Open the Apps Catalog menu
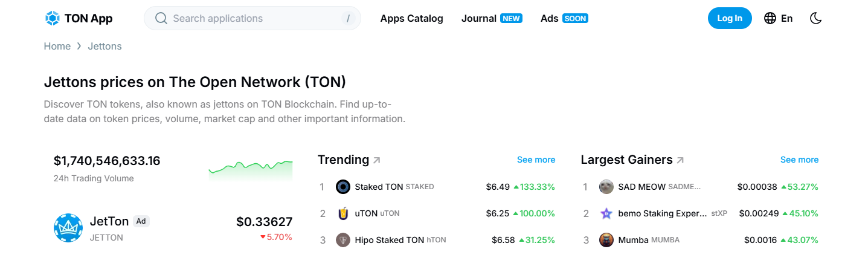Viewport: 868px width, 272px height. pyautogui.click(x=411, y=18)
